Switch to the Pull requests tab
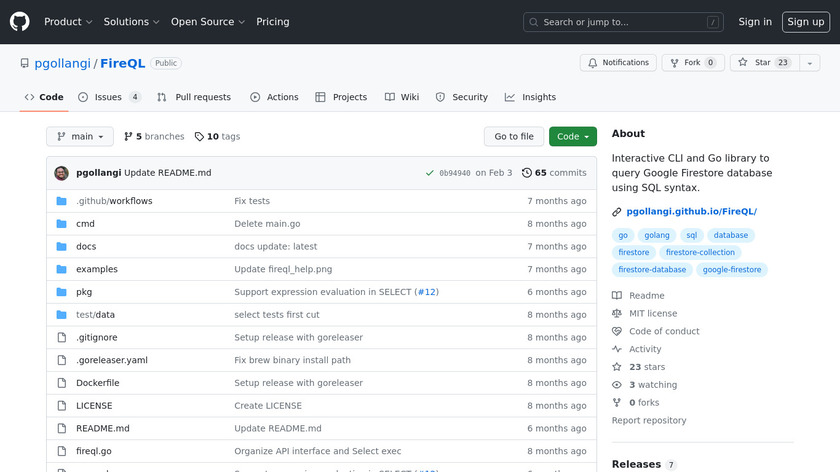The image size is (840, 472). pos(194,97)
